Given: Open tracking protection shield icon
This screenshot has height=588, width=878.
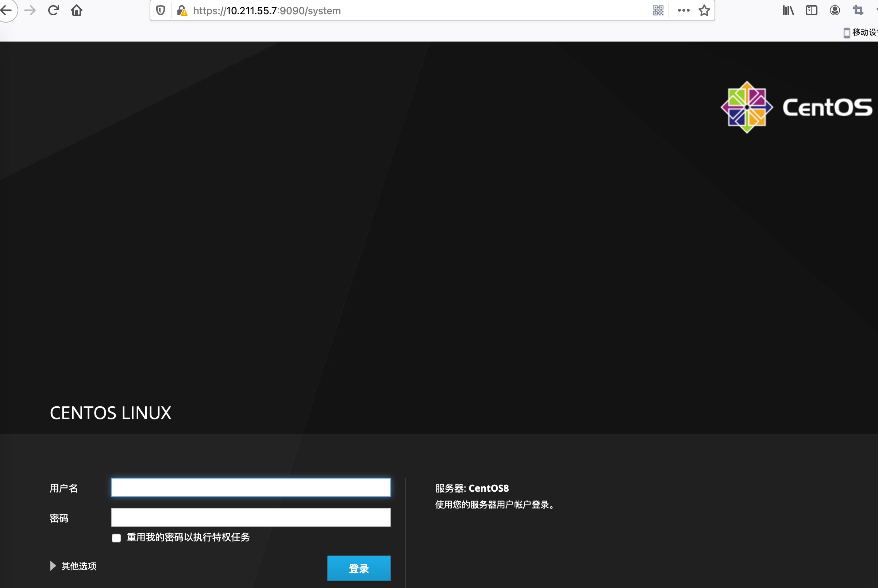Looking at the screenshot, I should click(x=161, y=11).
